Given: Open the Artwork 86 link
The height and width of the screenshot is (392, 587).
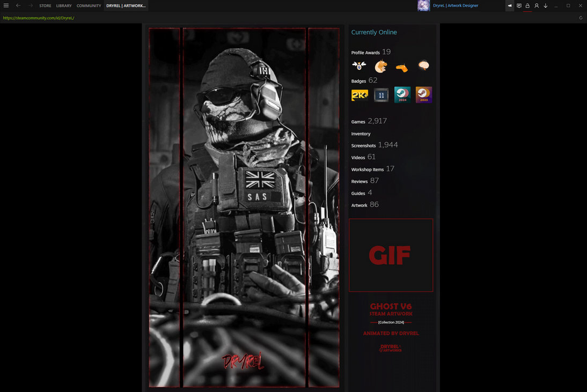Looking at the screenshot, I should tap(365, 205).
